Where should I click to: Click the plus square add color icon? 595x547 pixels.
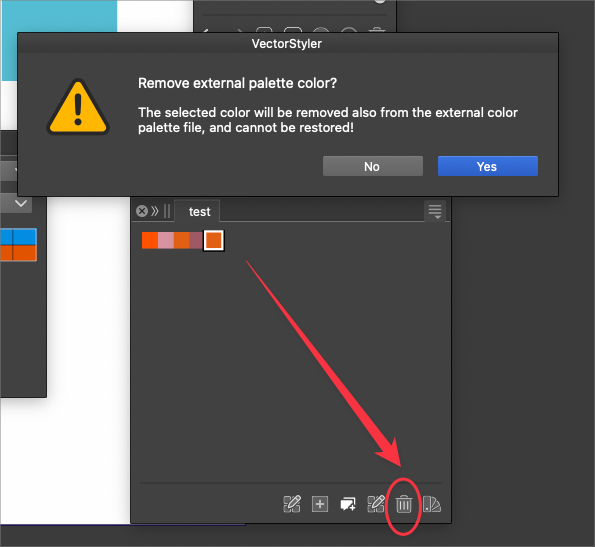[320, 504]
